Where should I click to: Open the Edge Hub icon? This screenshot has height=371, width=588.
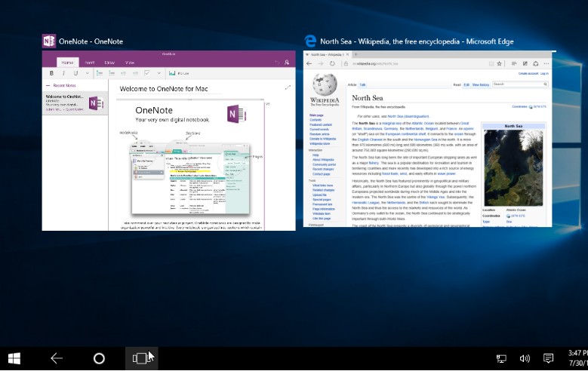tap(514, 63)
